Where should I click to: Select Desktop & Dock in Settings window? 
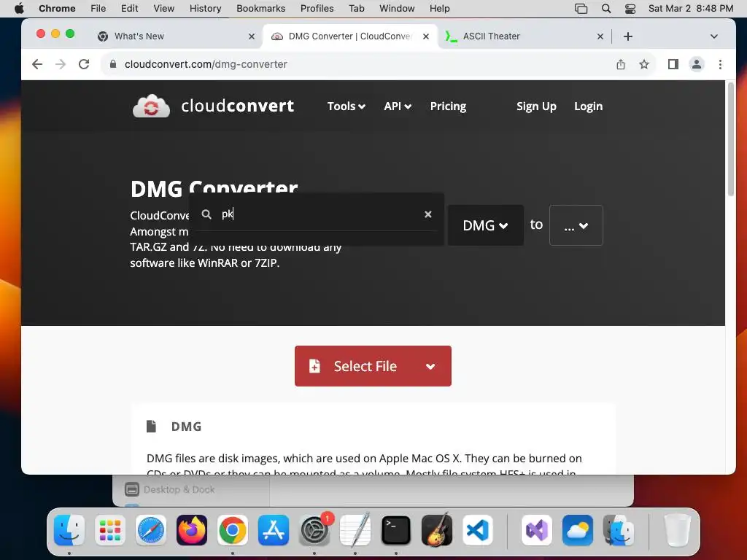170,489
